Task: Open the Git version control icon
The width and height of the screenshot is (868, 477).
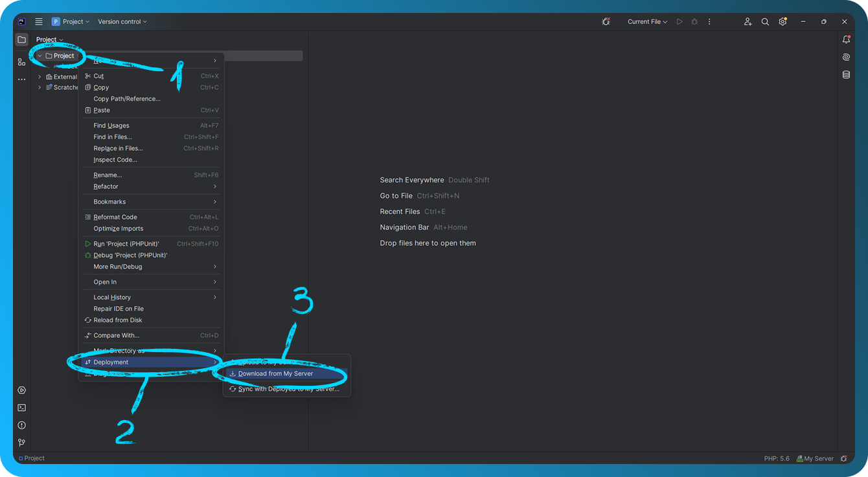Action: (21, 443)
